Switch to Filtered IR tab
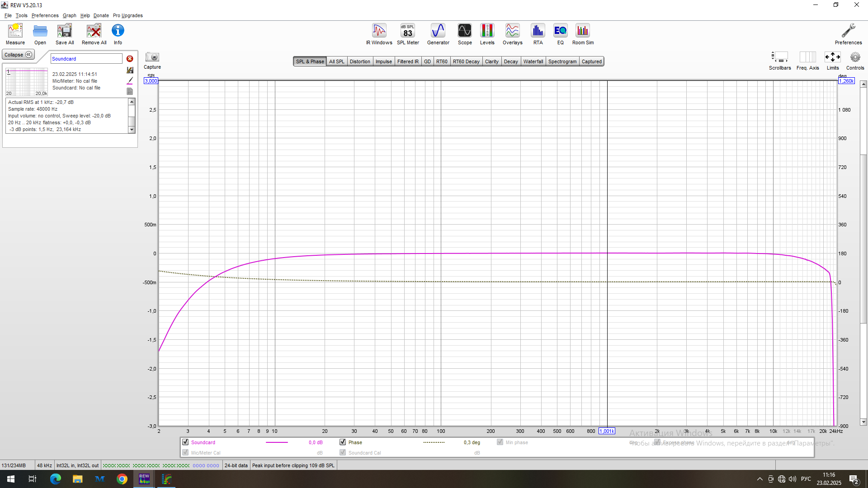The height and width of the screenshot is (488, 868). [x=408, y=61]
